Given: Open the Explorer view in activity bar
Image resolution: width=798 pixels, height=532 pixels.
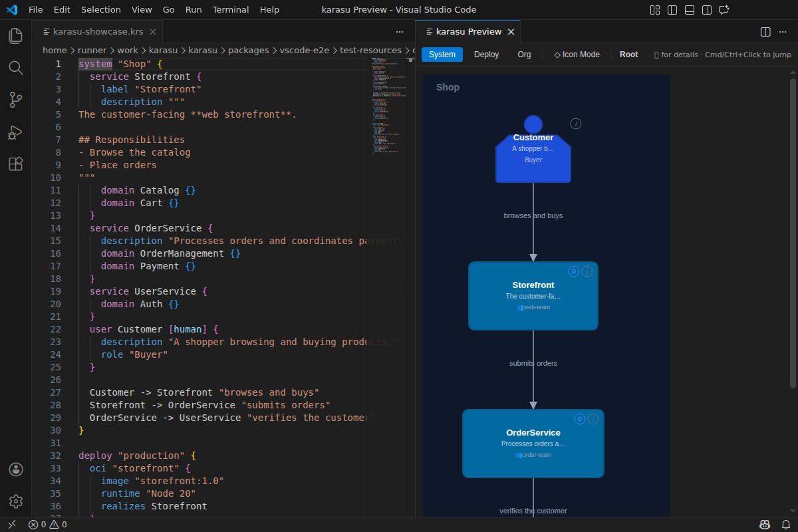Looking at the screenshot, I should [x=16, y=36].
